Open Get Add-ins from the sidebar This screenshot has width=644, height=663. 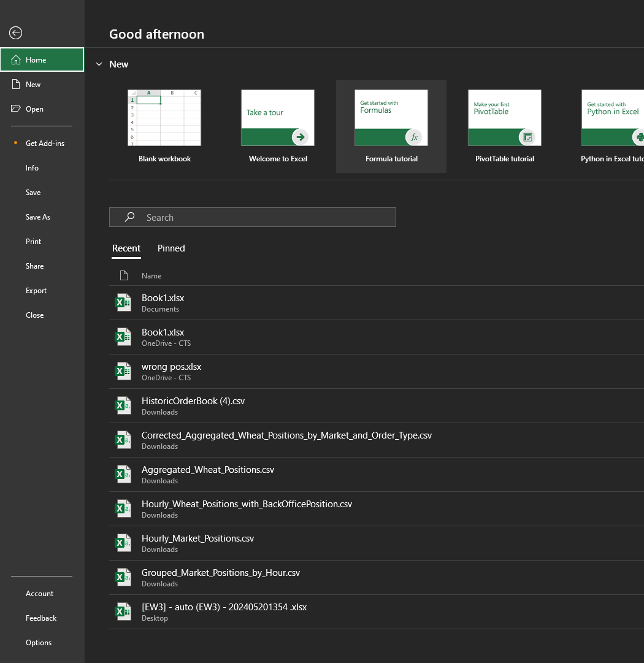coord(45,144)
